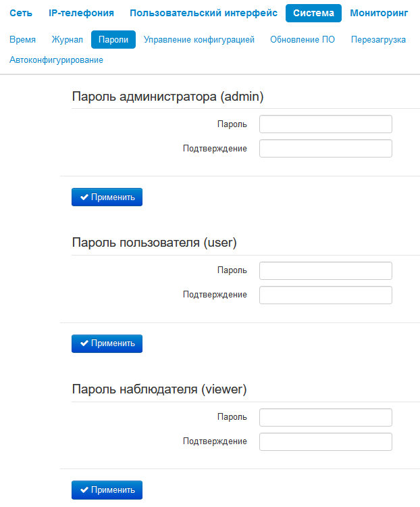
Task: Switch to the IP-телефония tab
Action: coord(81,13)
